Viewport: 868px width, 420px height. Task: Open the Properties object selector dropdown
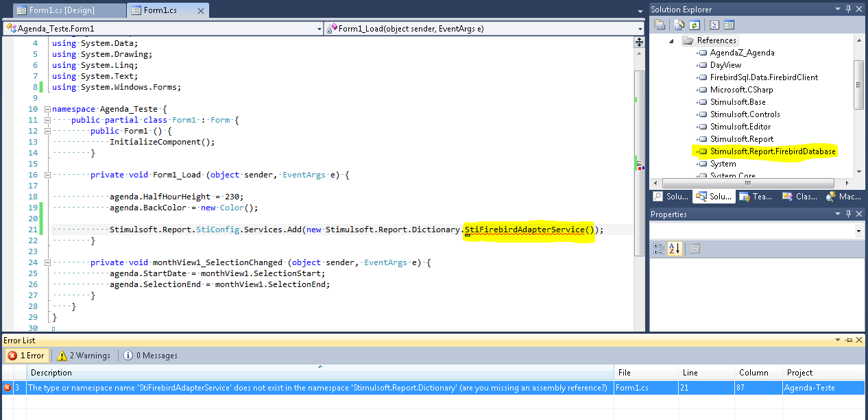point(858,232)
